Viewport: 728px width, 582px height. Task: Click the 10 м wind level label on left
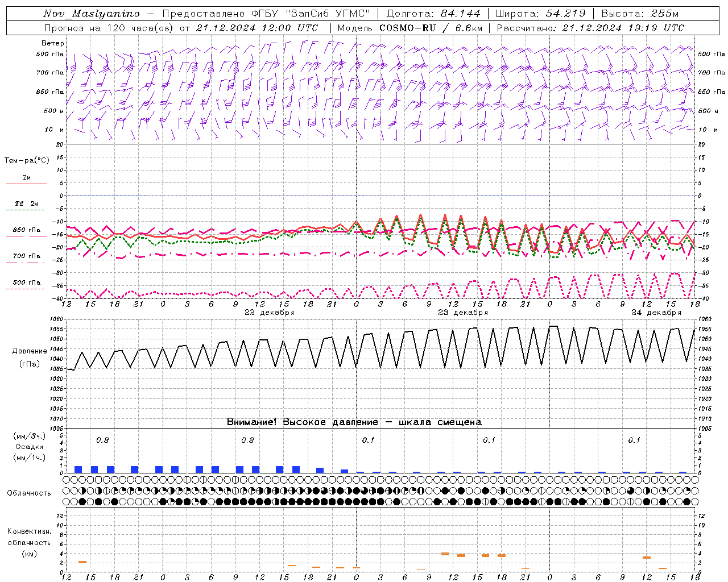pos(55,130)
